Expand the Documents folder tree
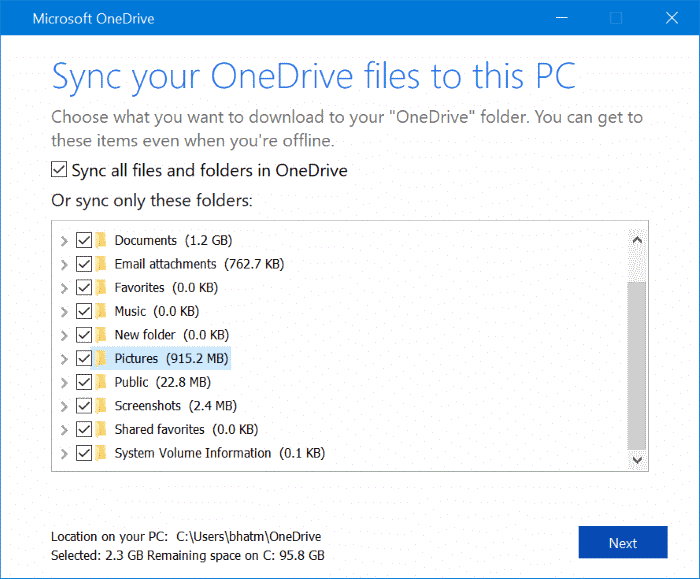This screenshot has height=579, width=700. point(64,241)
